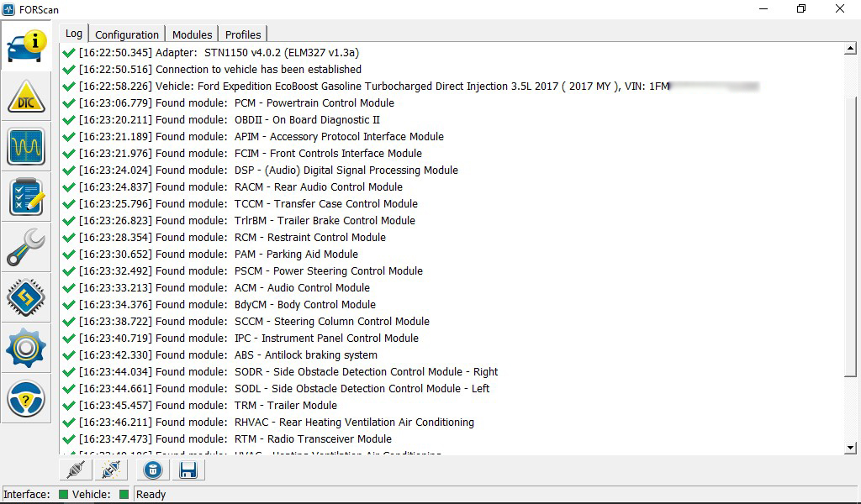Select the 'ACM - Audio Control Module' line
Screen dimensions: 861x504
click(216, 288)
